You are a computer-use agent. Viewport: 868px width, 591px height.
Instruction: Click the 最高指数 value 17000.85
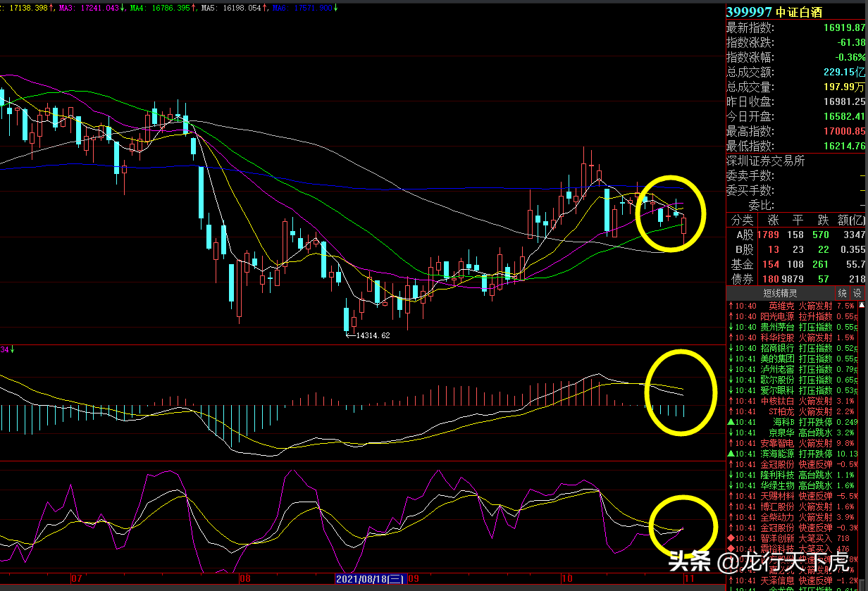coord(843,131)
